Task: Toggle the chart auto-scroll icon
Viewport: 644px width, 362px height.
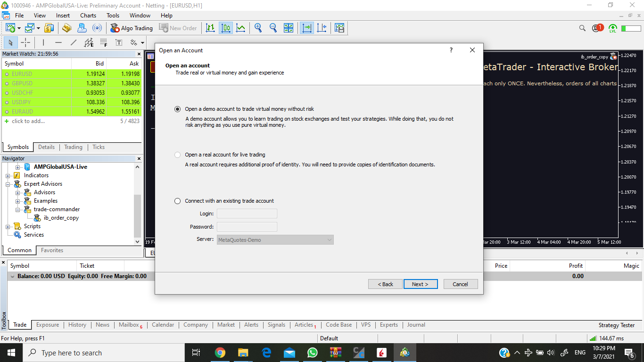Action: 307,28
